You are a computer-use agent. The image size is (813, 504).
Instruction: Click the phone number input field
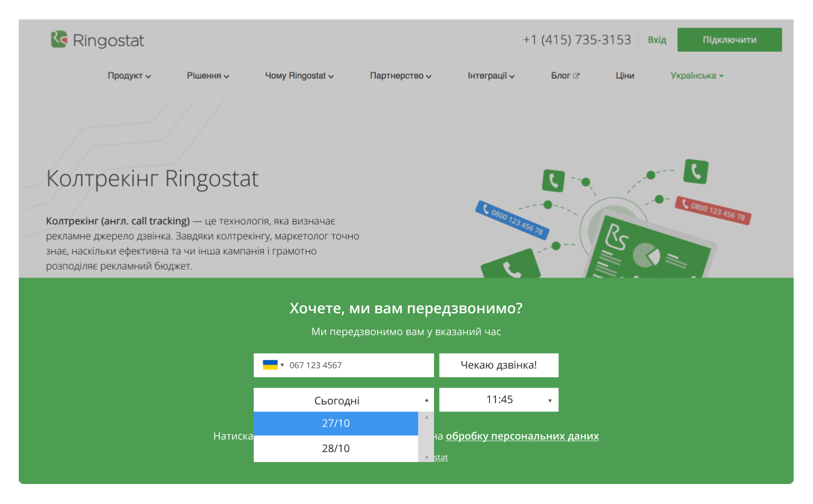click(x=343, y=365)
